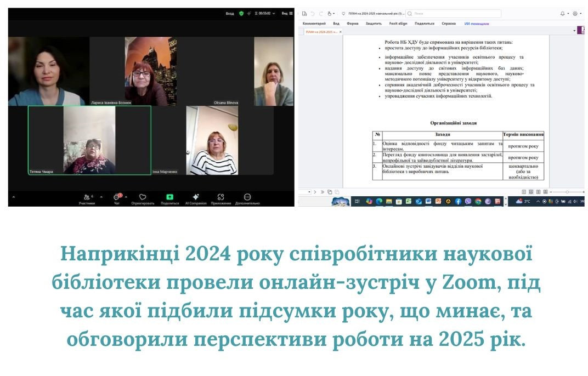Start screen share with green Share button
Image resolution: width=588 pixels, height=376 pixels.
[170, 199]
